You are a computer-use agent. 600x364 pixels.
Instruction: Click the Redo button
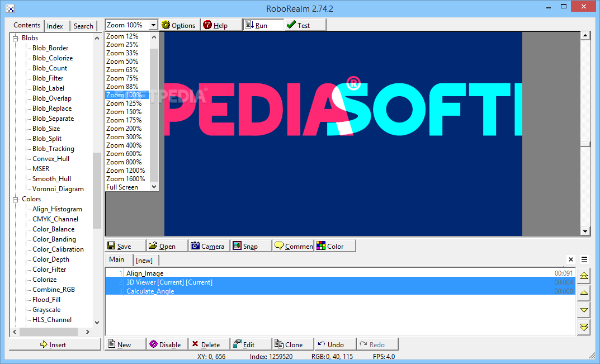coord(377,344)
